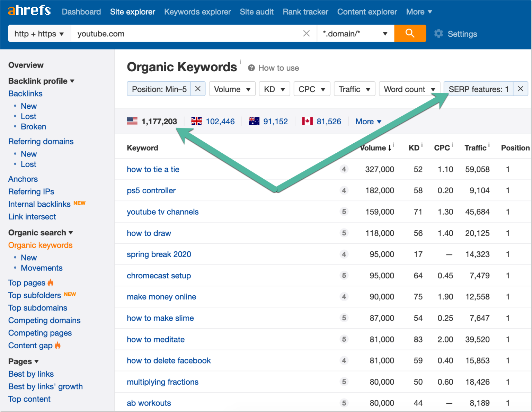Open the How to use help
532x412 pixels.
coord(274,68)
